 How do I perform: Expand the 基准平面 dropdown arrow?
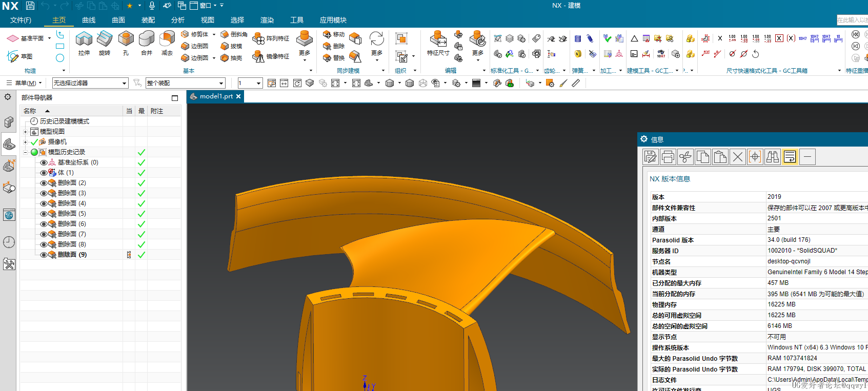tap(49, 38)
